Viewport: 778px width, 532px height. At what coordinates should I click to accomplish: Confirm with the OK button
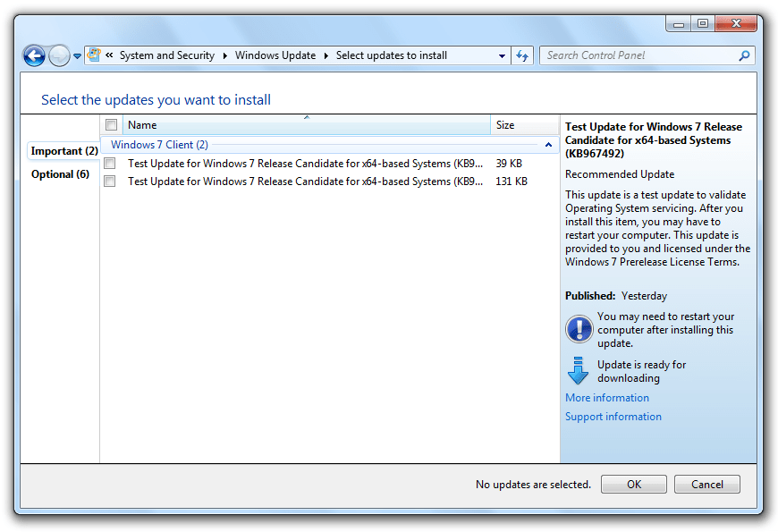coord(634,484)
